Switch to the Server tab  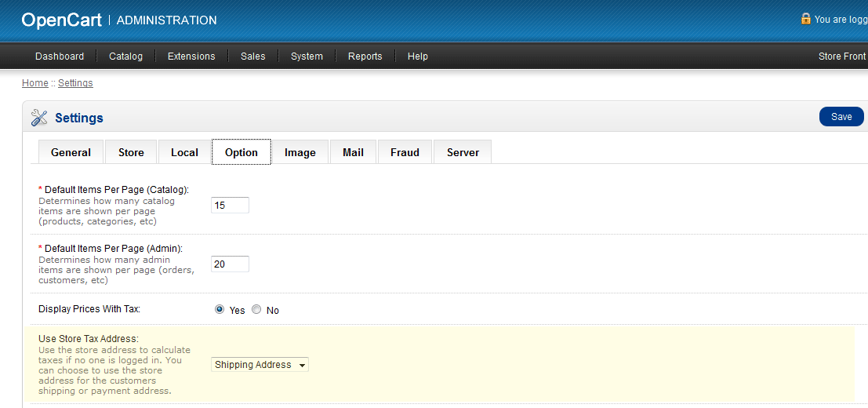tap(463, 152)
